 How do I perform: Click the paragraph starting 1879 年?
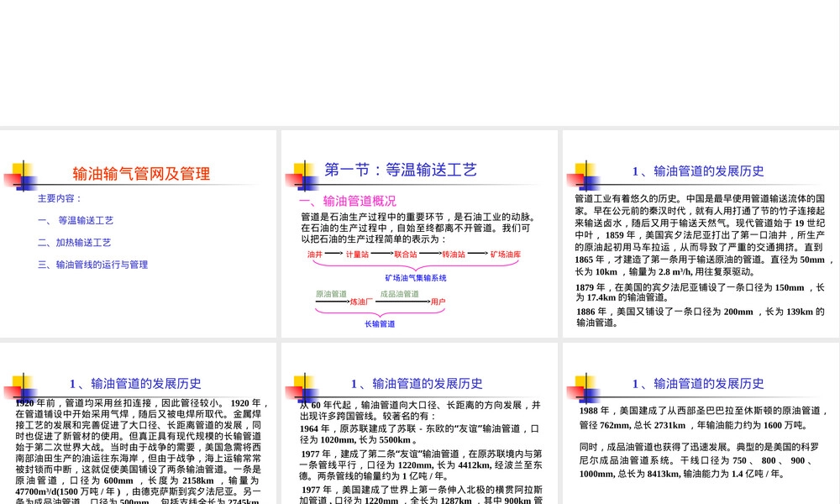coord(701,292)
